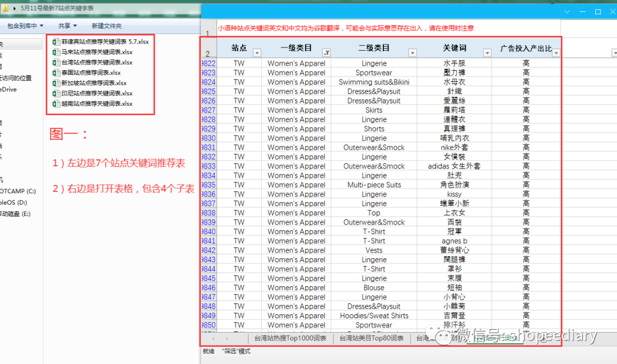617x364 pixels.
Task: Select the 高 cell in row 9823
Action: pyautogui.click(x=526, y=73)
